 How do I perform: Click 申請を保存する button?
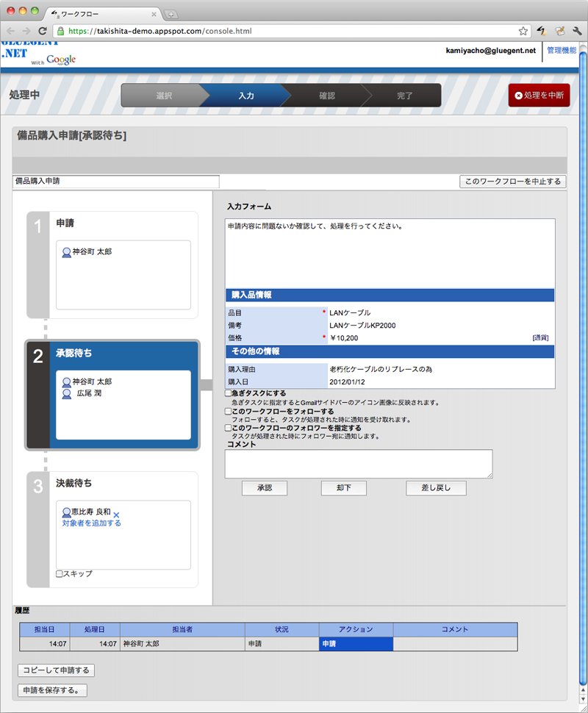coord(52,690)
